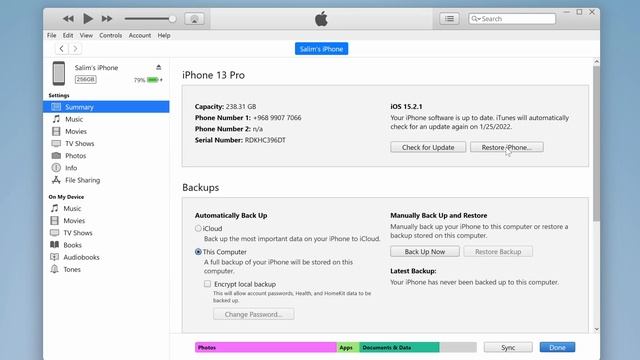Eject Salim's iPhone using the eject icon
The image size is (640, 360).
pos(158,67)
